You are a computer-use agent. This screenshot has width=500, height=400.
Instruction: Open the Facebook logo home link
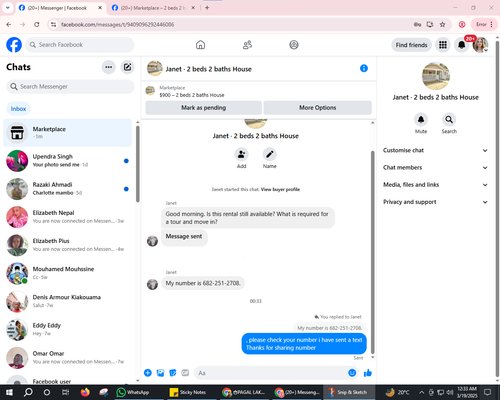tap(14, 45)
